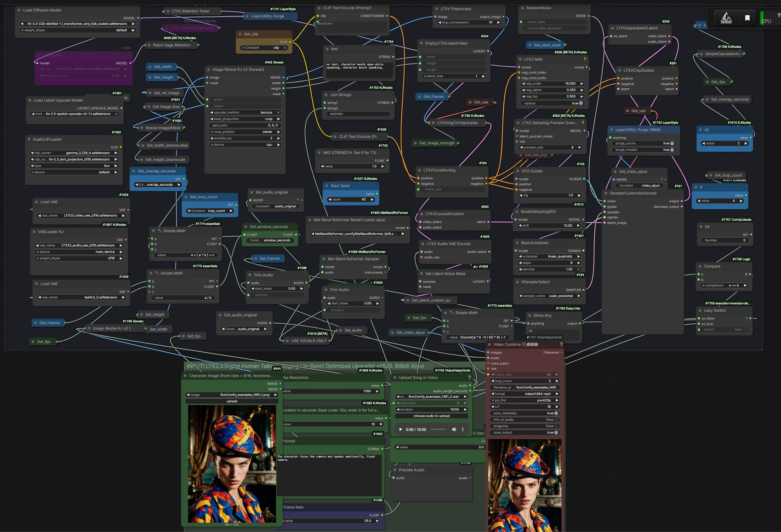Screen dimensions: 781x532
Task: Click the bookmark icon in top toolbar
Action: pos(747,18)
